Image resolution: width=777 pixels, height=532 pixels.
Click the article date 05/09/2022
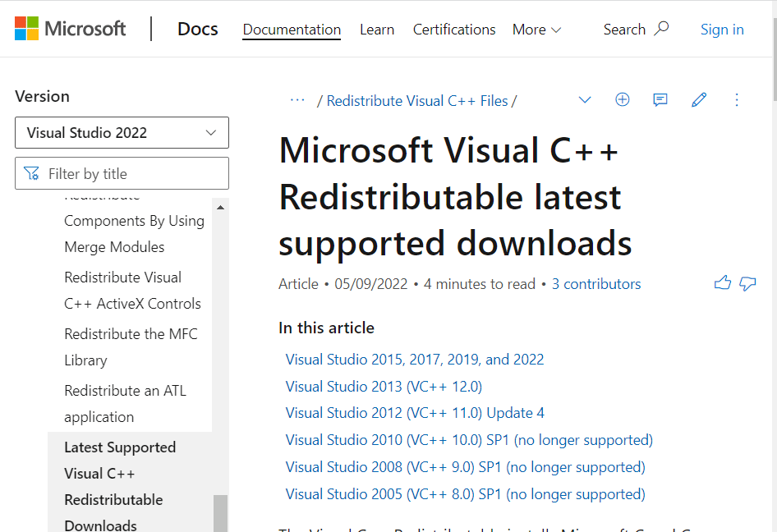coord(370,284)
